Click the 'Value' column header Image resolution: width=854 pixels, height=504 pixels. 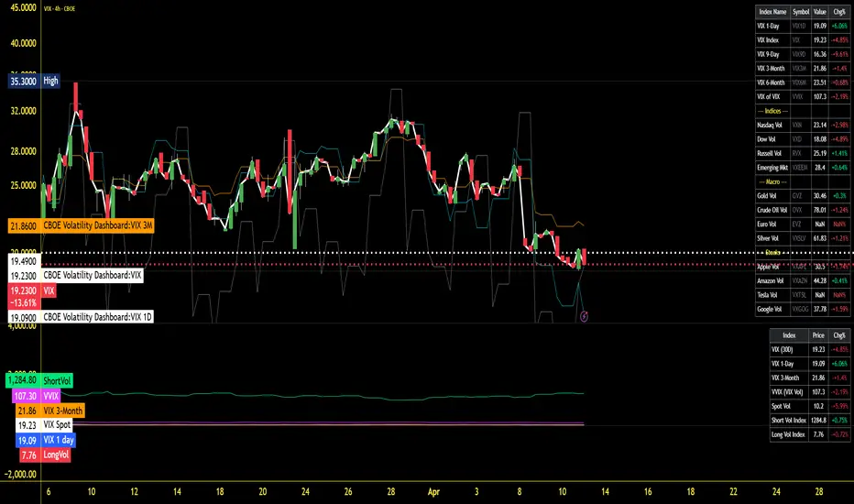pyautogui.click(x=820, y=12)
